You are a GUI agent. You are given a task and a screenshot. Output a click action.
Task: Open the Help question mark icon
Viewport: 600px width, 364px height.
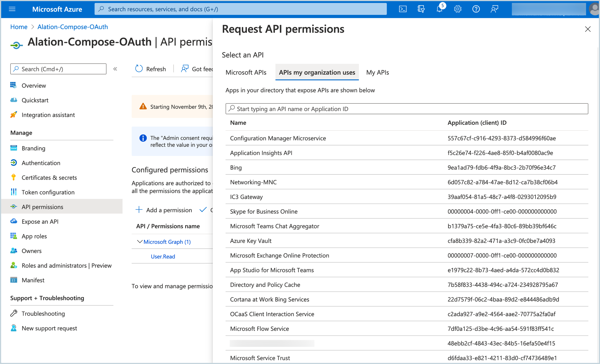(476, 9)
